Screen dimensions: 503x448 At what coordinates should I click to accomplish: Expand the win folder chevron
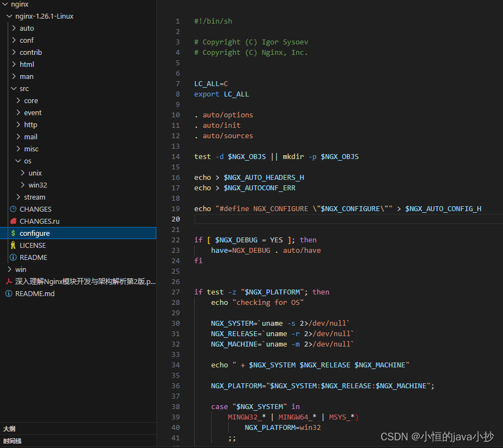(9, 269)
